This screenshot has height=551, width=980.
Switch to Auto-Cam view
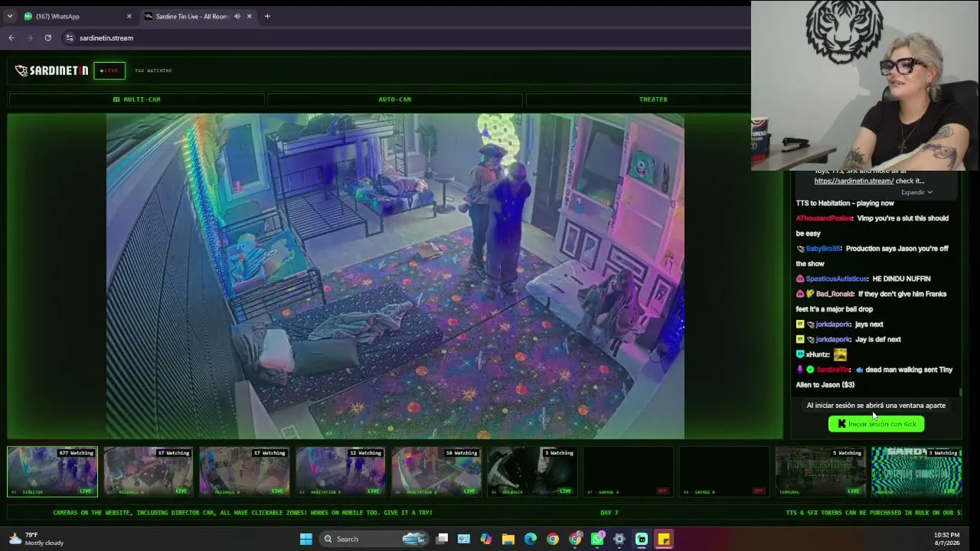394,99
